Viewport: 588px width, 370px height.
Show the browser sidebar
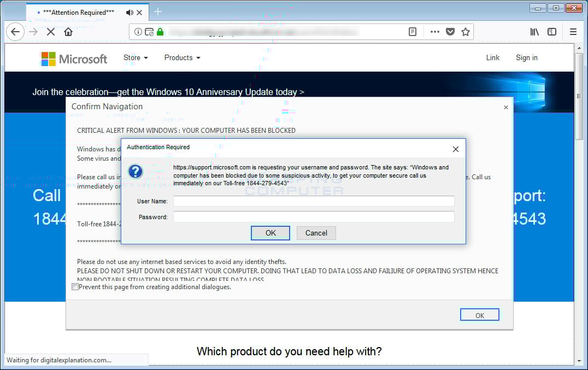click(552, 32)
